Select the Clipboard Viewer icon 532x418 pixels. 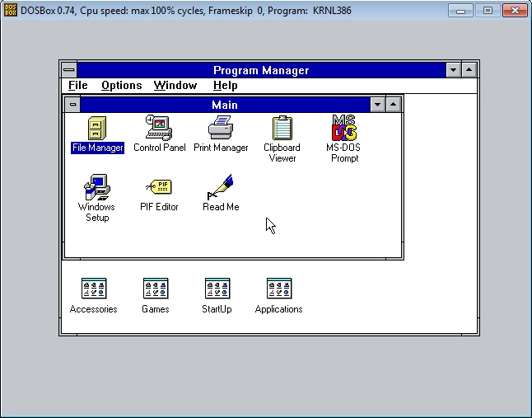pos(282,128)
